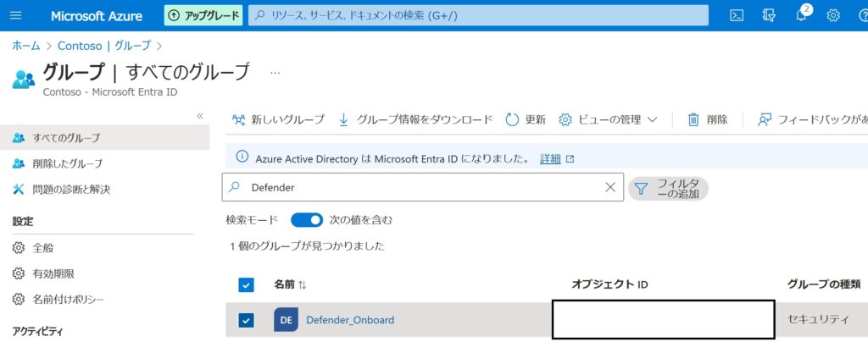The width and height of the screenshot is (868, 342).
Task: Clear the Defender search text with X
Action: point(609,188)
